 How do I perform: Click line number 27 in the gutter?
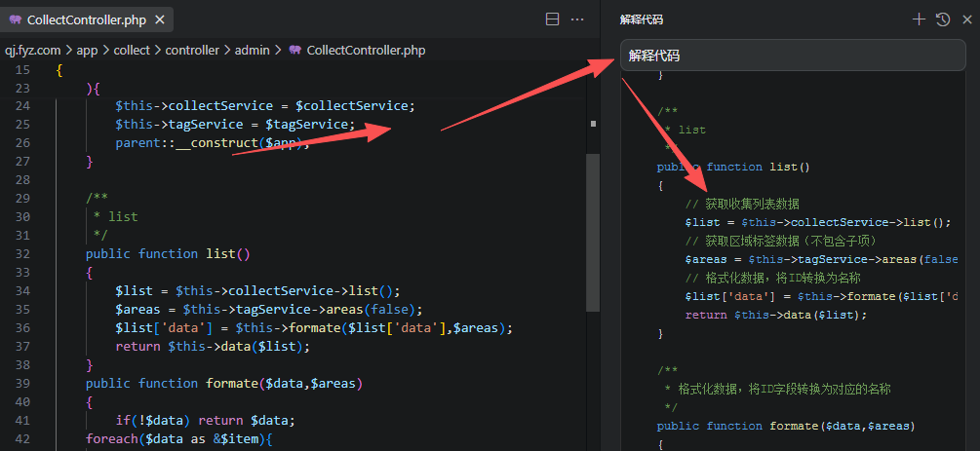21,161
